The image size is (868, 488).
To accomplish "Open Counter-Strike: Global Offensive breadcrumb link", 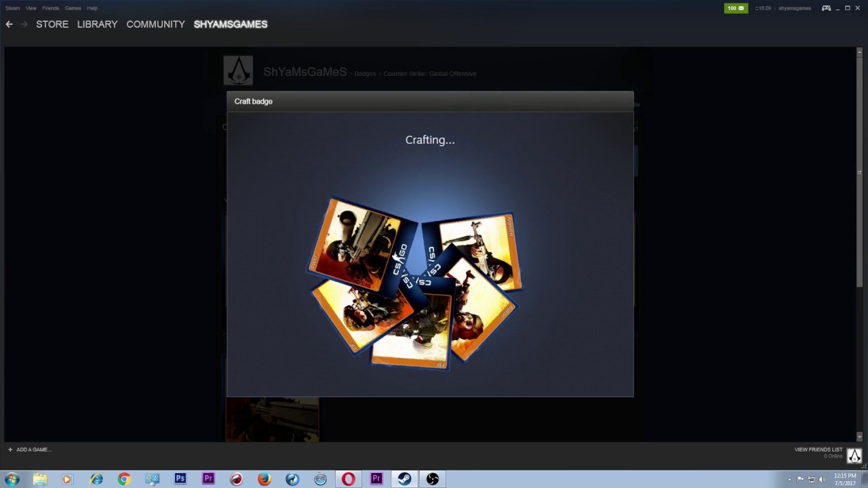I will click(430, 73).
